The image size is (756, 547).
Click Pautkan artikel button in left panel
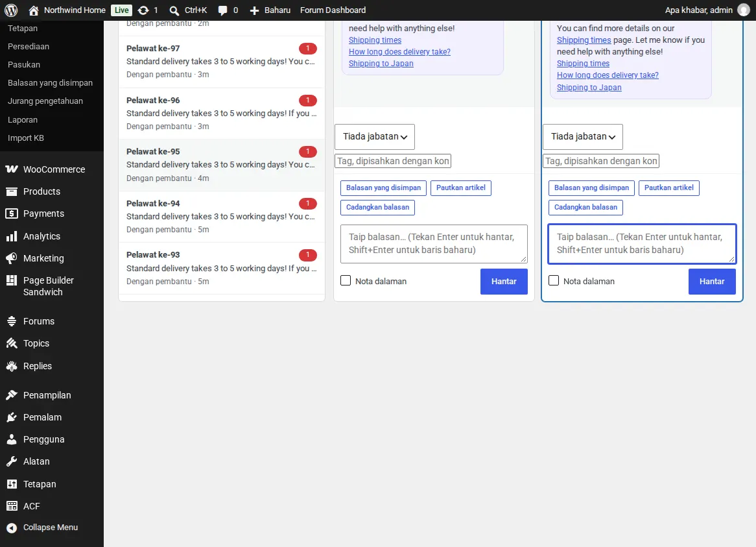tap(461, 188)
